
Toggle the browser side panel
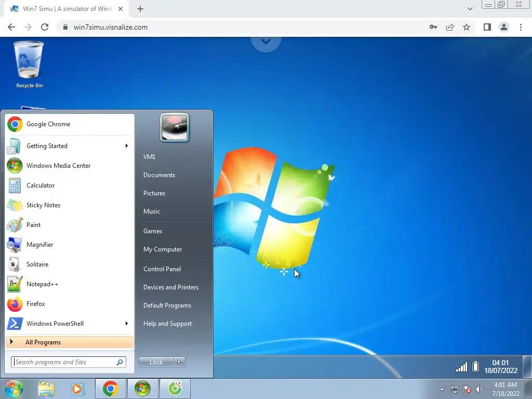tap(487, 27)
